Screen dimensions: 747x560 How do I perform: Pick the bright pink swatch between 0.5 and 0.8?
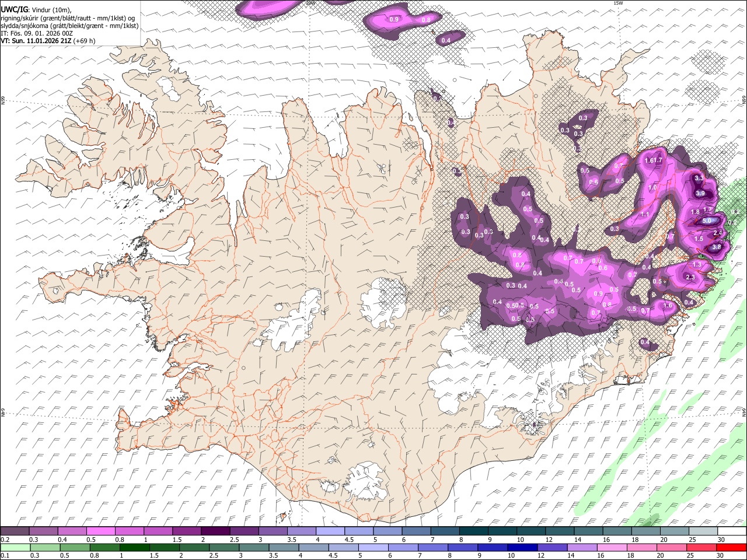[x=102, y=531]
